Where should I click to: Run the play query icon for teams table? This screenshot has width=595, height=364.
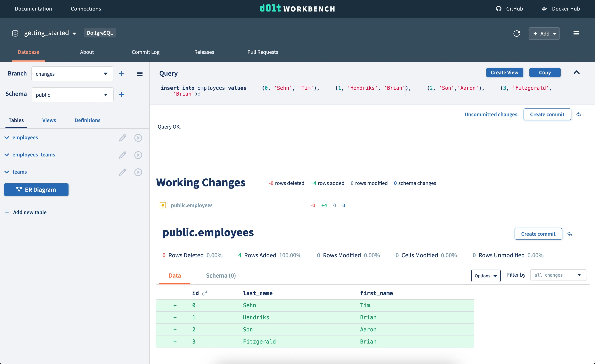(138, 172)
